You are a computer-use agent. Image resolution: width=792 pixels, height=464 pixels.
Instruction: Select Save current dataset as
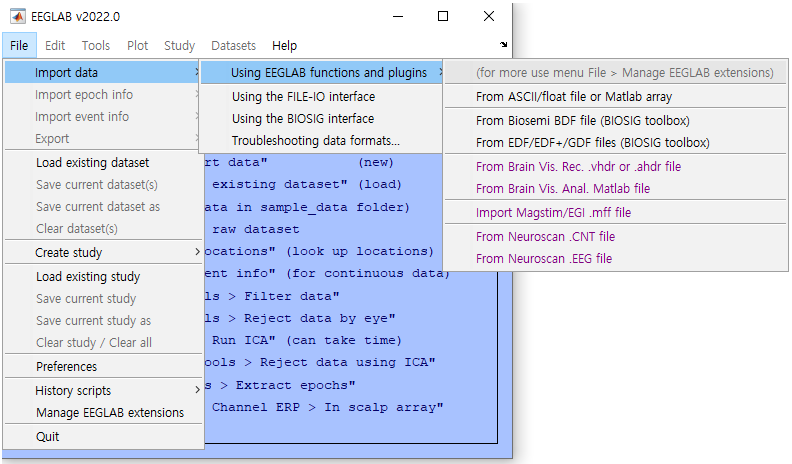(x=103, y=207)
